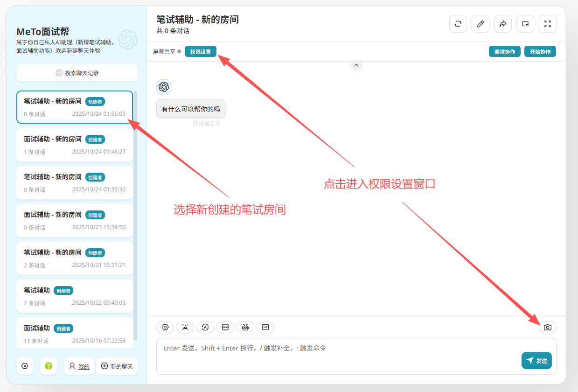578x392 pixels.
Task: Click the pencil edit title icon
Action: click(x=481, y=24)
